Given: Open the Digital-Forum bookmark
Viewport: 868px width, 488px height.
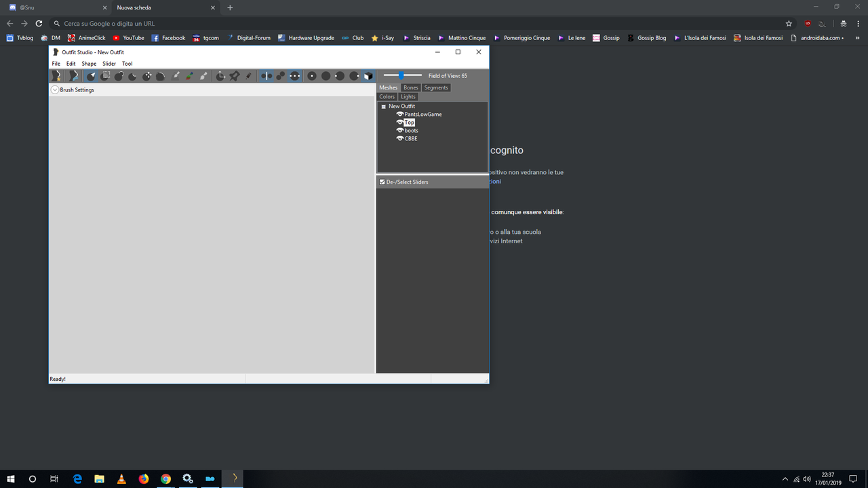Looking at the screenshot, I should 248,38.
